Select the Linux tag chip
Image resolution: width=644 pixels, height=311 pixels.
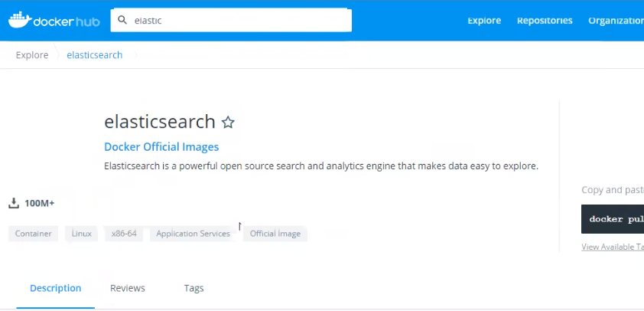[x=81, y=234]
